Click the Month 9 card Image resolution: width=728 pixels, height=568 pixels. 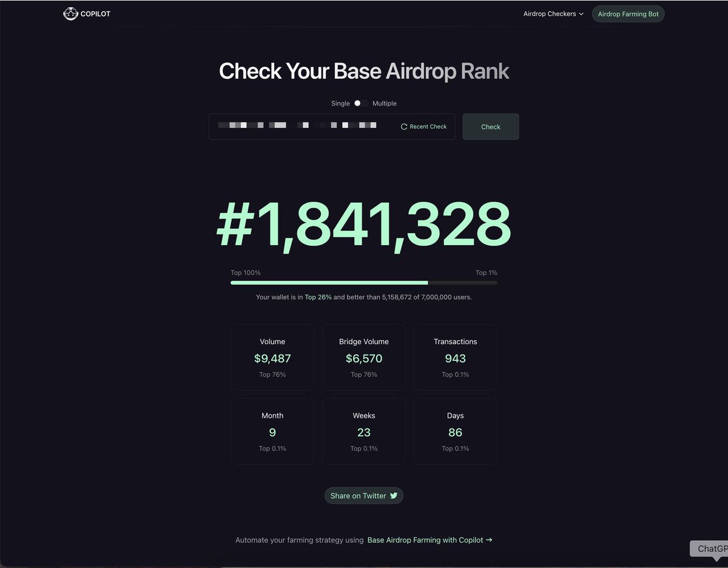272,431
